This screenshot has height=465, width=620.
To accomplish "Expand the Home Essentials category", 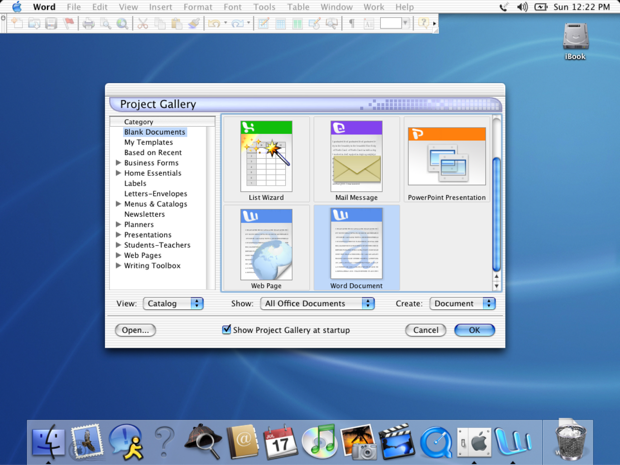I will [118, 173].
